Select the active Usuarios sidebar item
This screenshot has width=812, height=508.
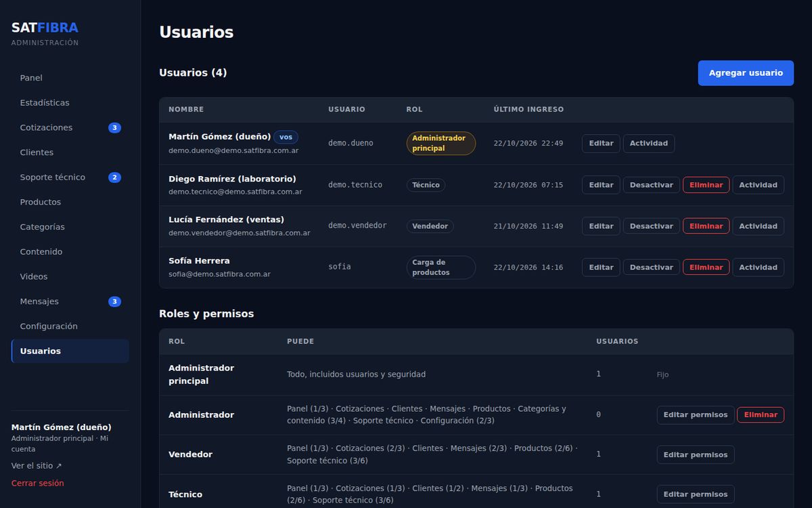(70, 351)
